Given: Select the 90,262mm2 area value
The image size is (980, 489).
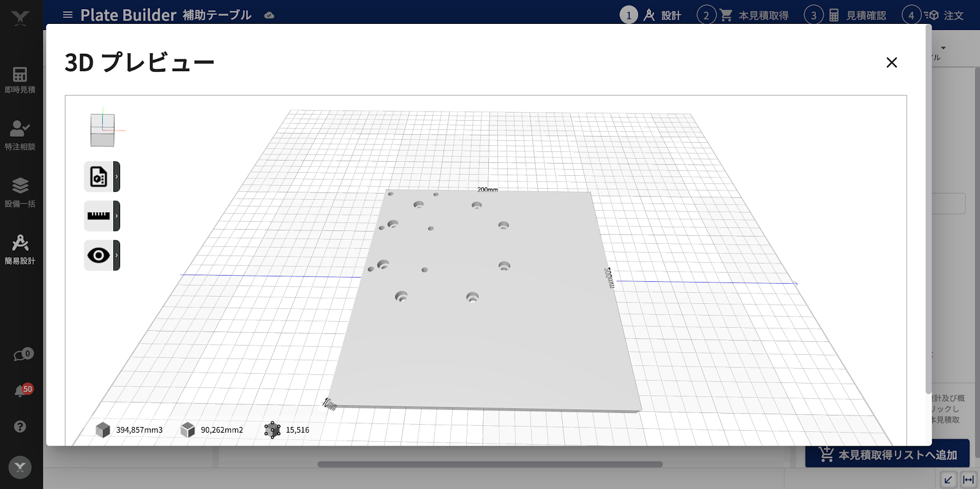Looking at the screenshot, I should pyautogui.click(x=222, y=430).
